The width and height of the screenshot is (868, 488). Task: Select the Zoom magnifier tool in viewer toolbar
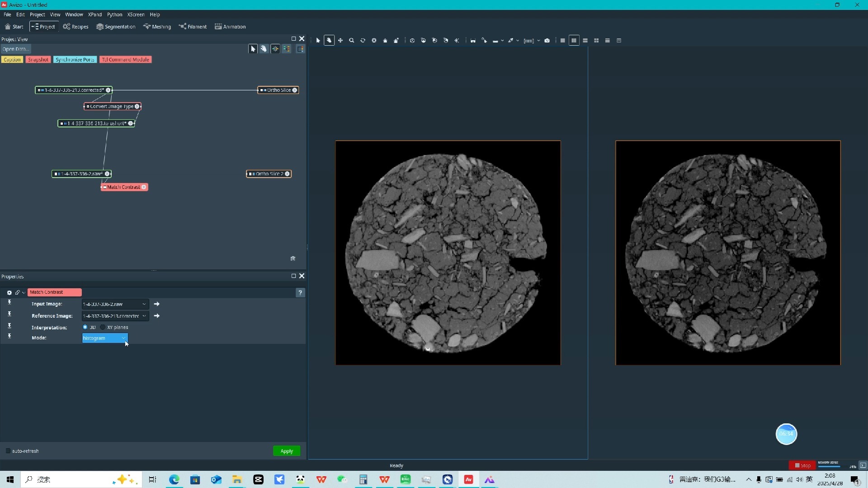[351, 41]
